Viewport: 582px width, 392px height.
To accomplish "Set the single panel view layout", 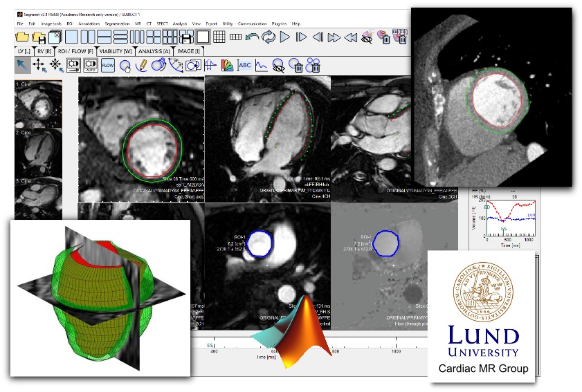I will [72, 37].
